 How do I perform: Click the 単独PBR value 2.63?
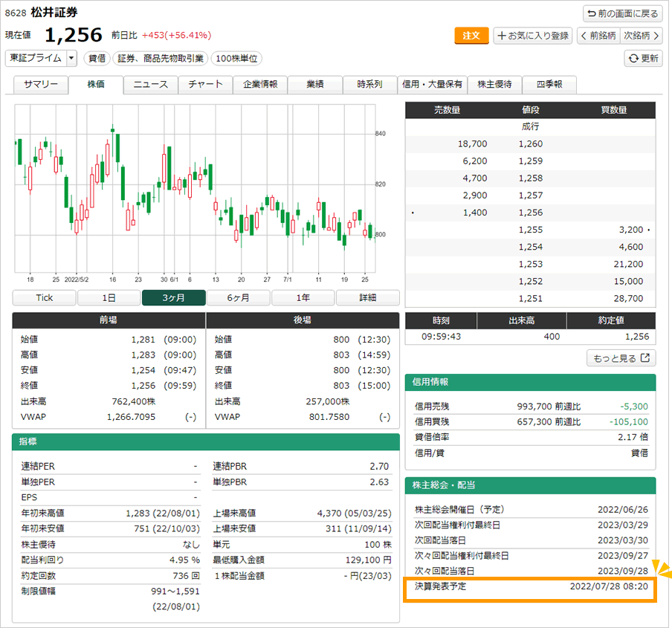pyautogui.click(x=379, y=482)
